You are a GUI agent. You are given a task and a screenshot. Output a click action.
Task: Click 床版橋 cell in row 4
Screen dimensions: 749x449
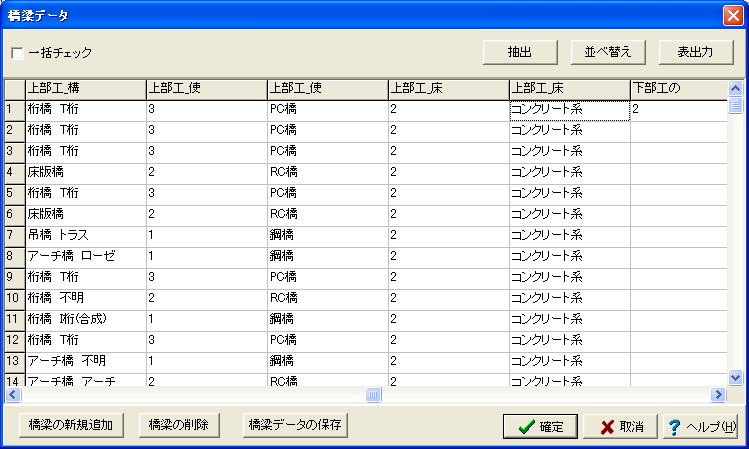click(x=86, y=173)
